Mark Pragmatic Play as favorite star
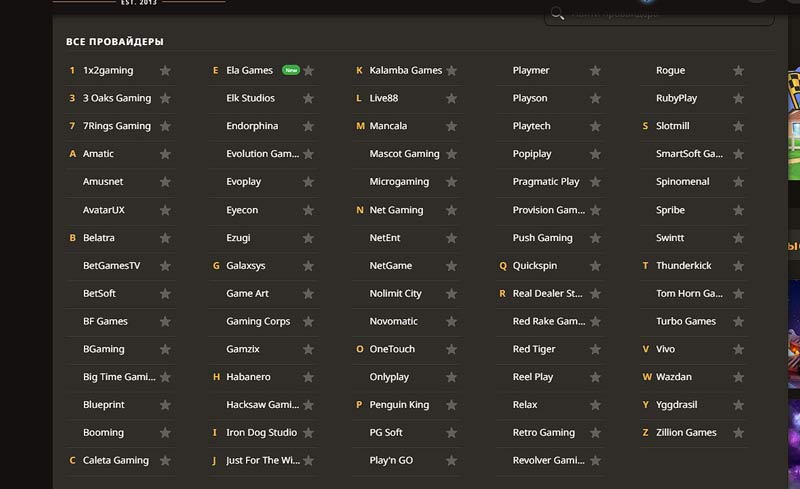 (x=595, y=182)
